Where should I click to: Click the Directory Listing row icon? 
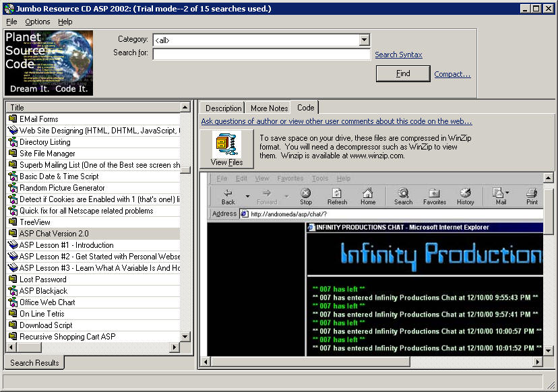pyautogui.click(x=13, y=141)
